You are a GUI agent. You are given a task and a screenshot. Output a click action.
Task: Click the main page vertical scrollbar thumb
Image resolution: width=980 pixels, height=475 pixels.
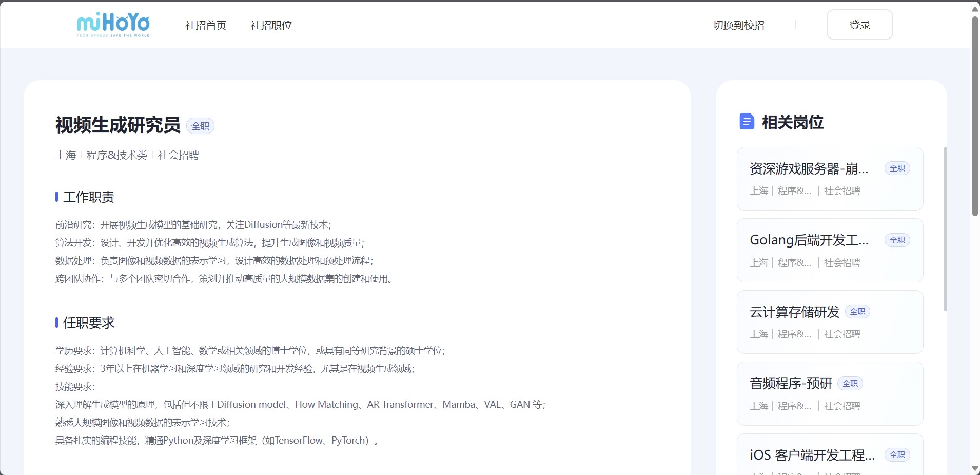(x=975, y=116)
